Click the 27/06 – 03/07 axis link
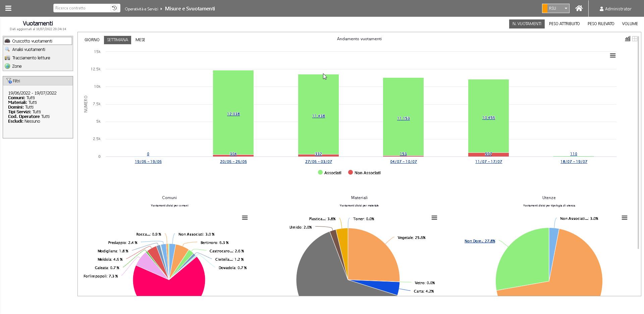 [x=318, y=162]
